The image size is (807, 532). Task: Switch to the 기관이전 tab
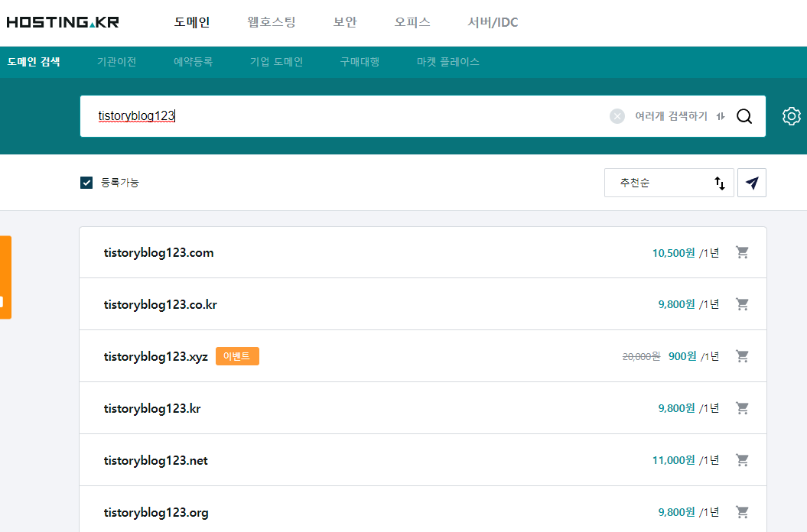click(116, 62)
